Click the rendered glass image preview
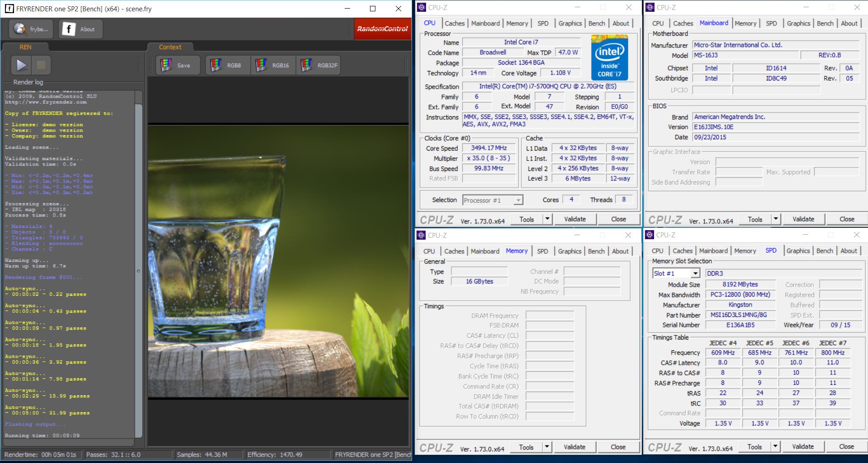Screen dimensions: 868x463 point(278,261)
